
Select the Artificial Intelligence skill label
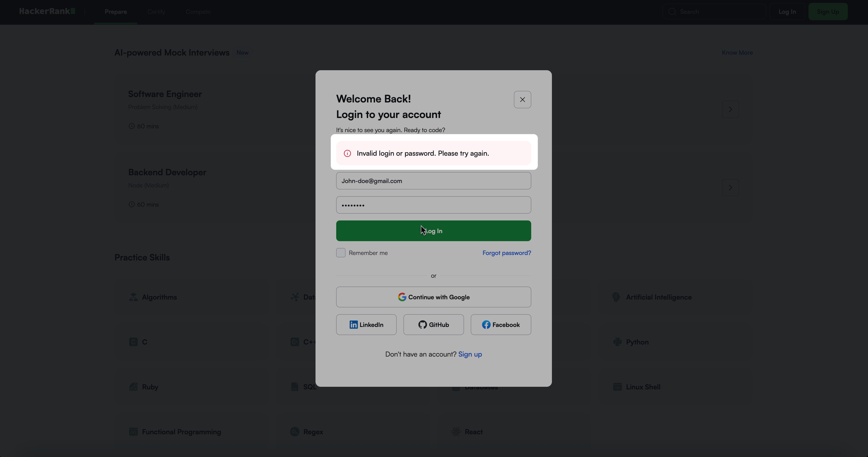659,297
